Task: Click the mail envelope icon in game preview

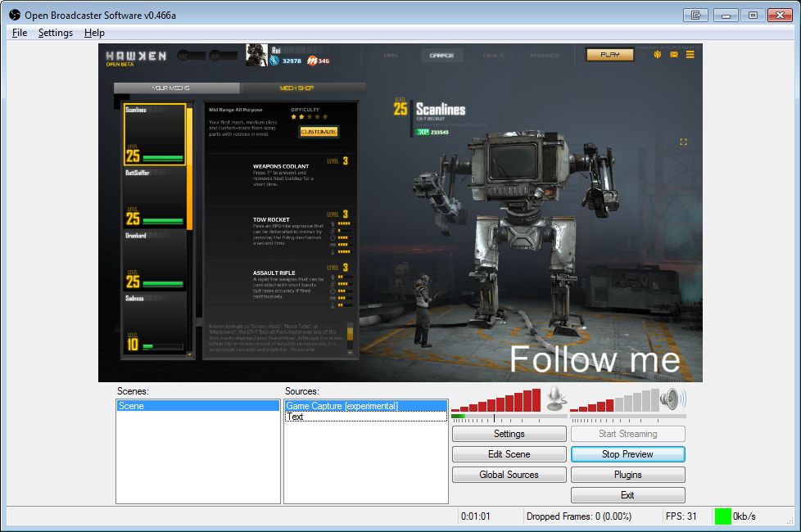Action: pyautogui.click(x=674, y=55)
